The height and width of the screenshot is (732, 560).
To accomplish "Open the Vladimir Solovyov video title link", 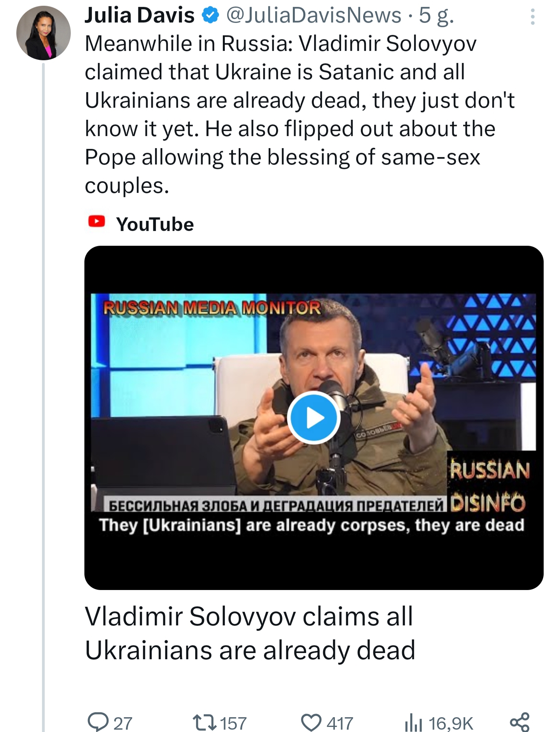I will coord(250,633).
